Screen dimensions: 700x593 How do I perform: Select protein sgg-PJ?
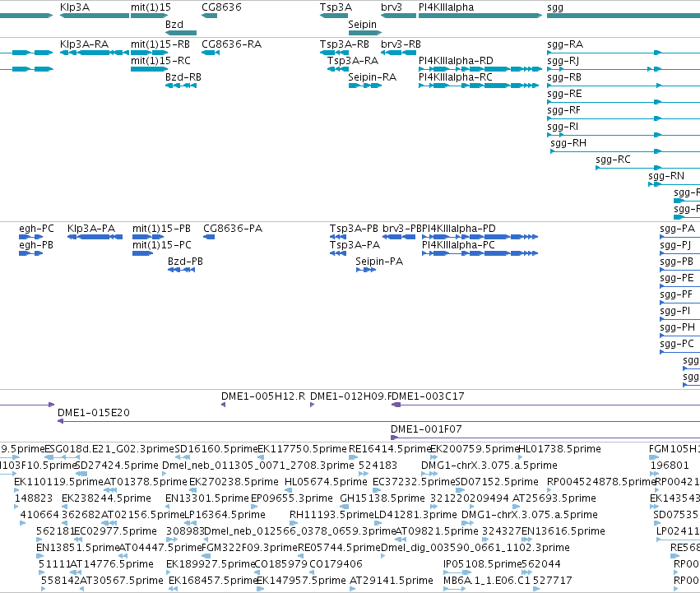tap(680, 253)
